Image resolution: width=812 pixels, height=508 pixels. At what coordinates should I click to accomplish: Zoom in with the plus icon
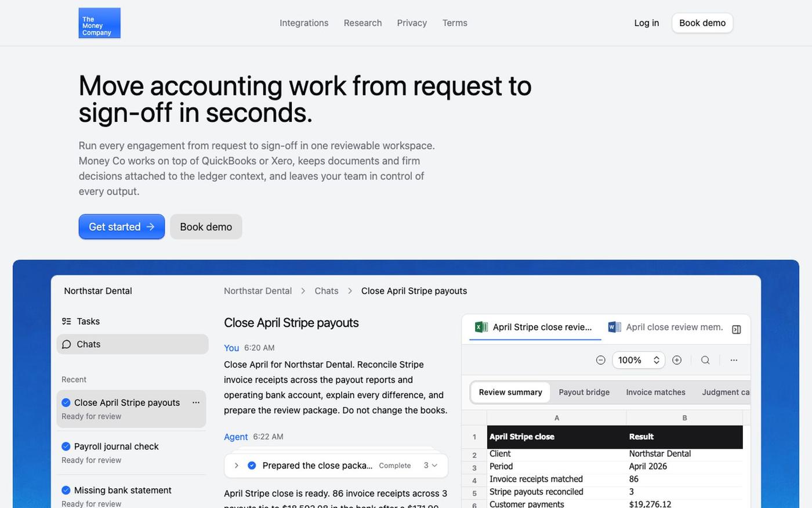[x=677, y=361]
